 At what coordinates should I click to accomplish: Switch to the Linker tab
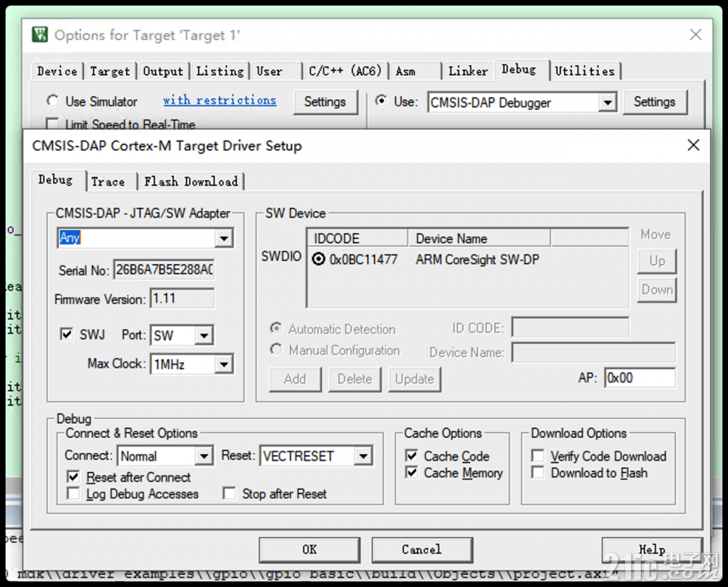[468, 71]
